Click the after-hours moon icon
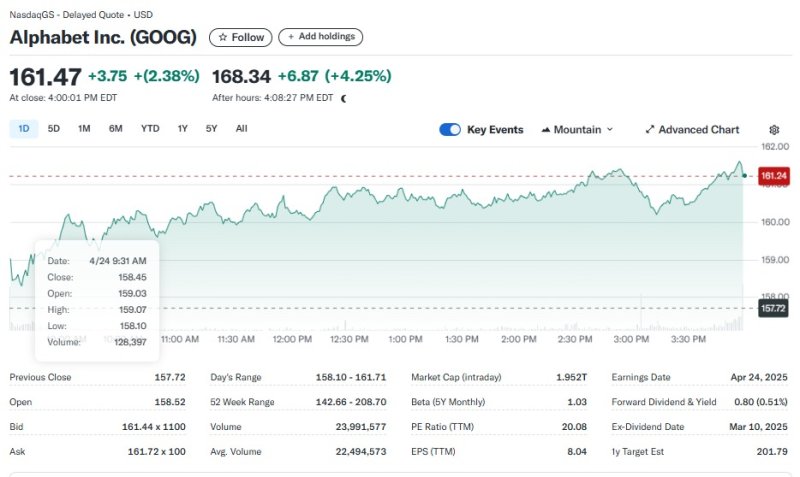Screen dimensions: 800x477 point(344,98)
